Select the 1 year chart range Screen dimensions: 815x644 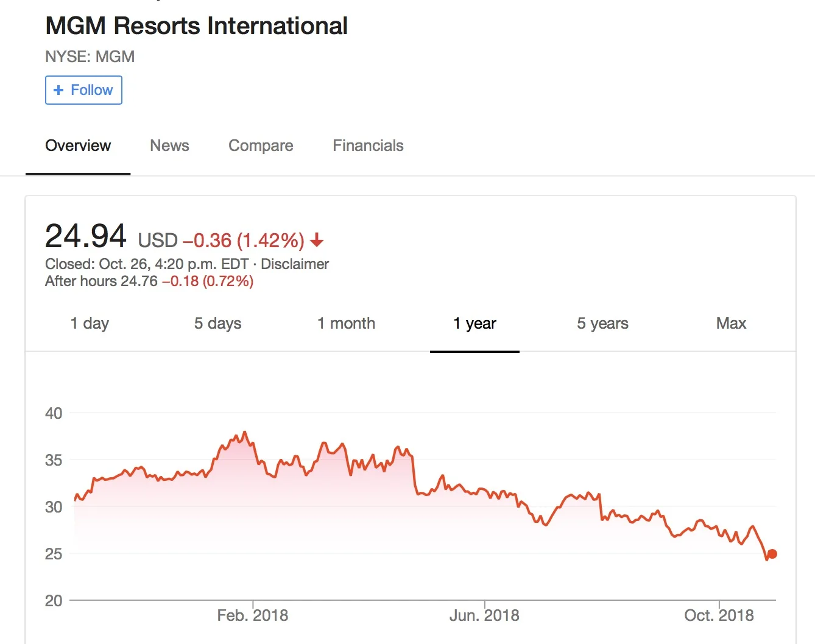click(475, 323)
